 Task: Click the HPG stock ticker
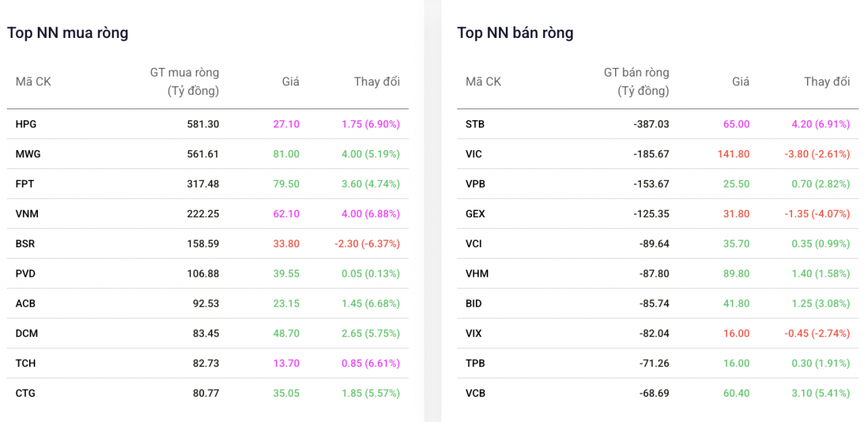(x=25, y=124)
